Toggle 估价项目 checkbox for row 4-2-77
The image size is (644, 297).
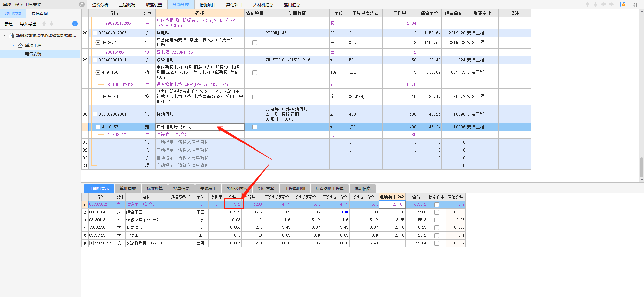pos(255,43)
